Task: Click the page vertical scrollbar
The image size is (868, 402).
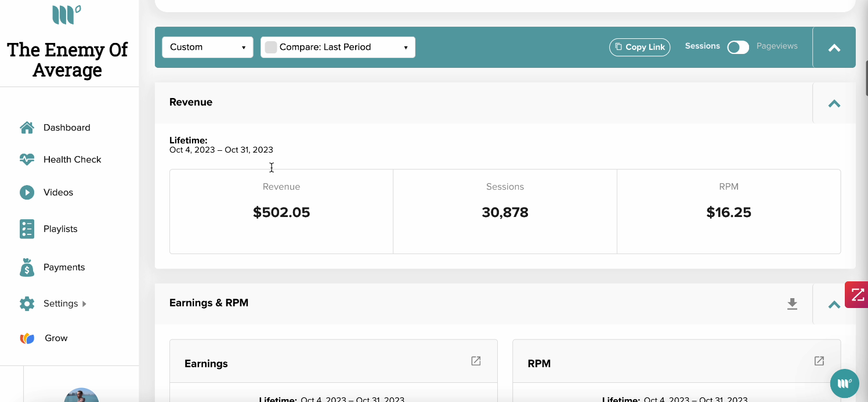Action: pos(866,78)
